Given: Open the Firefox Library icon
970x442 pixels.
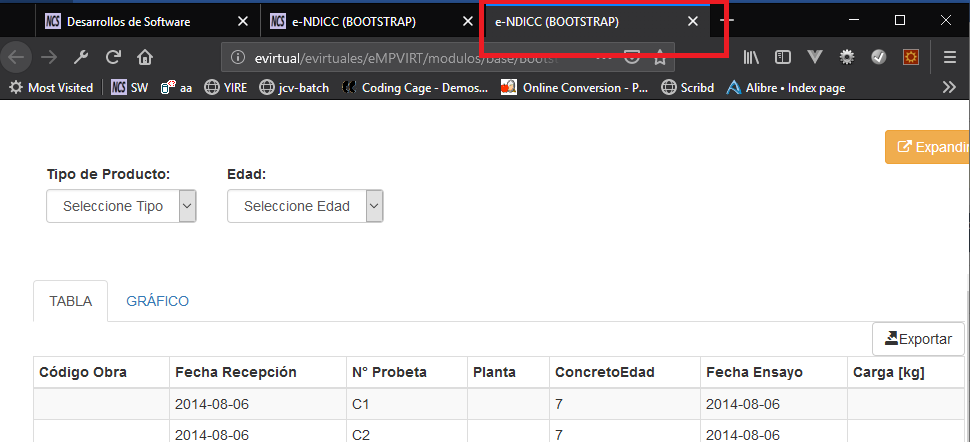Looking at the screenshot, I should point(750,57).
